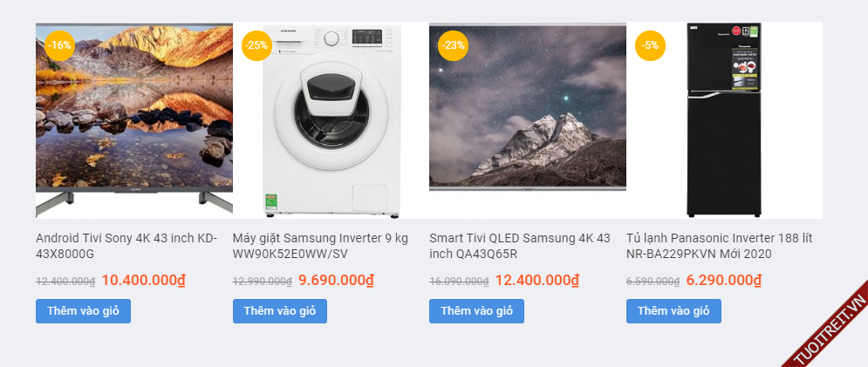Viewport: 868px width, 367px height.
Task: Open the Samsung washing machine image
Action: 331,122
